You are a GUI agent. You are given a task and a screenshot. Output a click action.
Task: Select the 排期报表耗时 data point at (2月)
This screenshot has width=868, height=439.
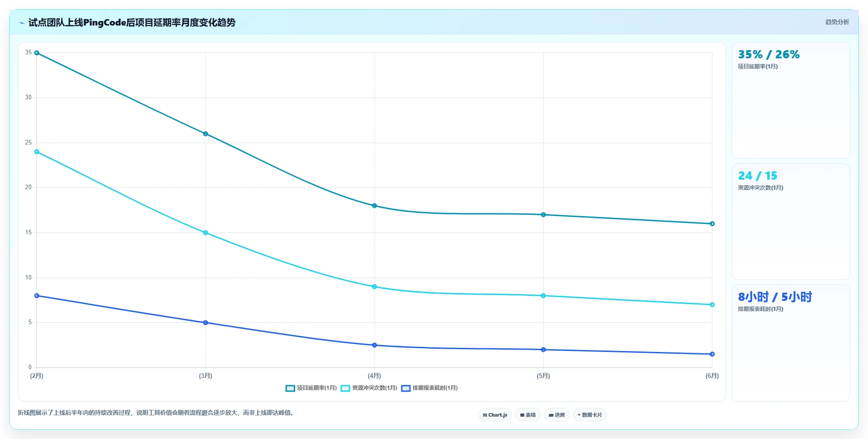click(x=37, y=296)
